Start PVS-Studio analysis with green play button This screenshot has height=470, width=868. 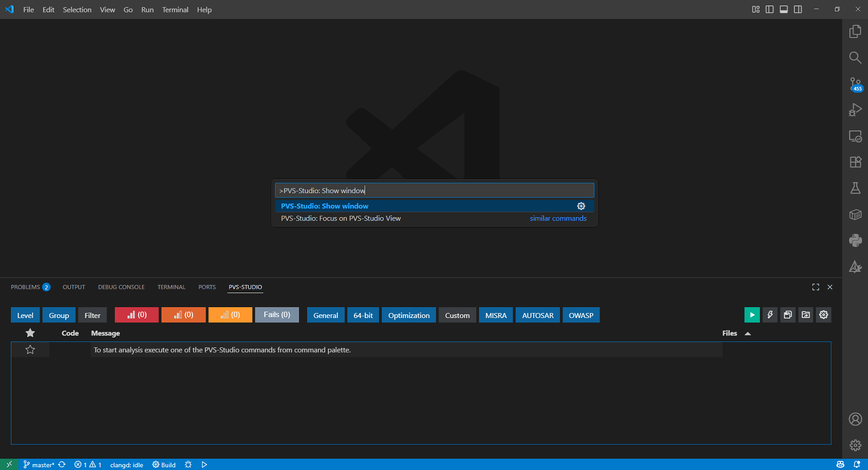[x=752, y=315]
